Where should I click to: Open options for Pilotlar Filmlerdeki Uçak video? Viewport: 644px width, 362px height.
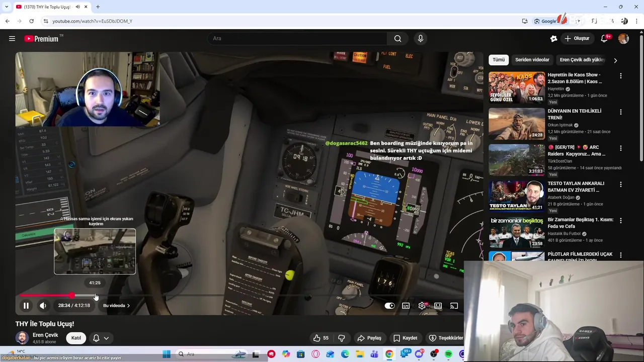[620, 255]
